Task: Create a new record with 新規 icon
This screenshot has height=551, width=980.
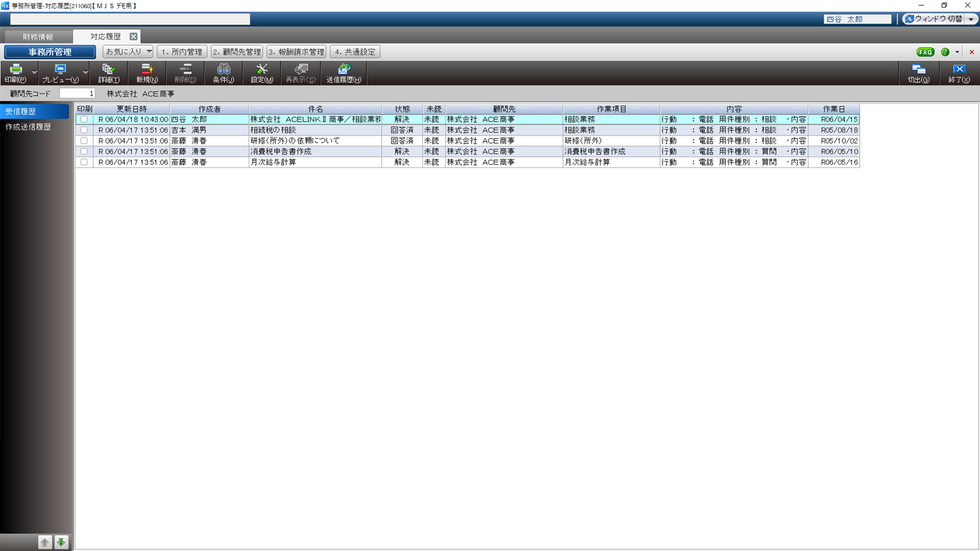Action: pyautogui.click(x=147, y=73)
